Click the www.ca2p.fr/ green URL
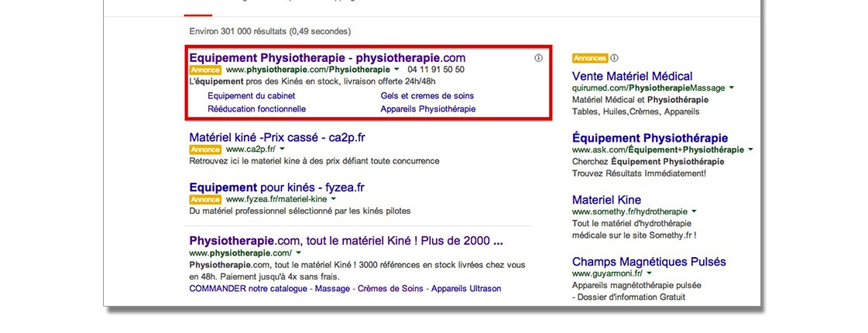Image resolution: width=868 pixels, height=333 pixels. (x=251, y=149)
